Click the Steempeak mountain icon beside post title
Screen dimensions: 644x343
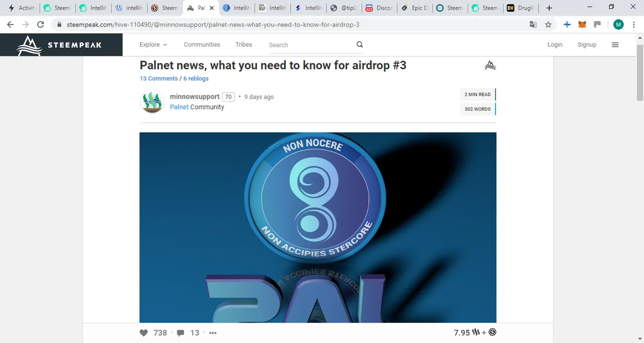pos(490,65)
